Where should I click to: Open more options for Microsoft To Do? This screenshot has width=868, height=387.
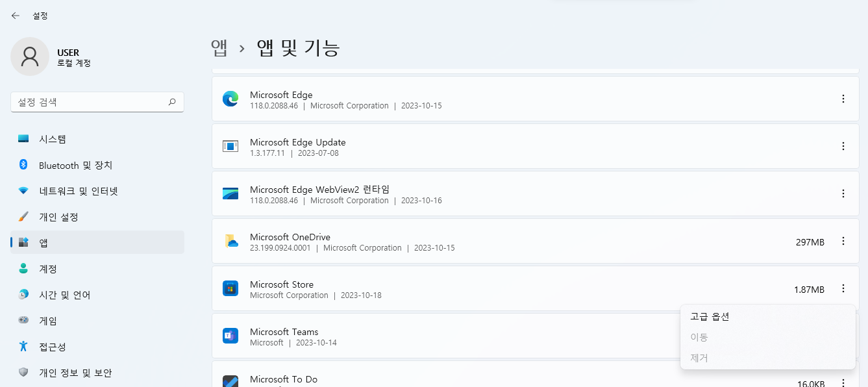coord(843,382)
